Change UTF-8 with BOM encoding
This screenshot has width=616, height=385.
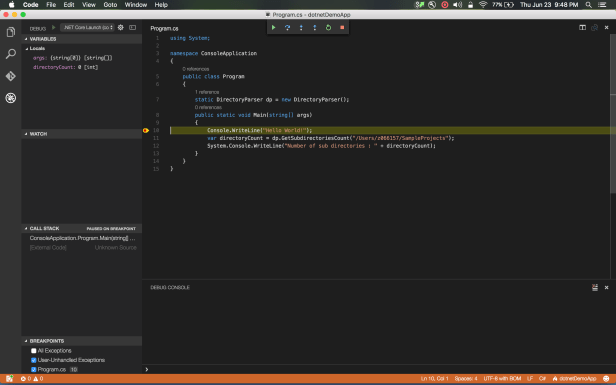pyautogui.click(x=502, y=379)
